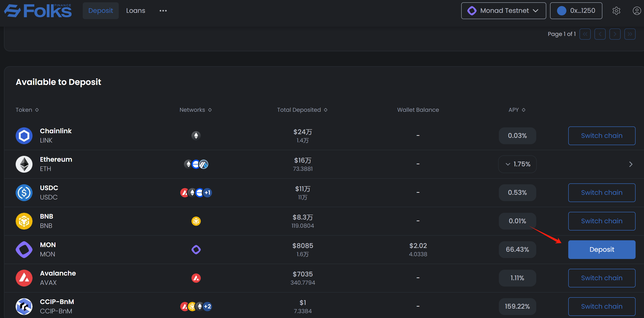Open the 0x...1250 wallet address button

tap(576, 11)
